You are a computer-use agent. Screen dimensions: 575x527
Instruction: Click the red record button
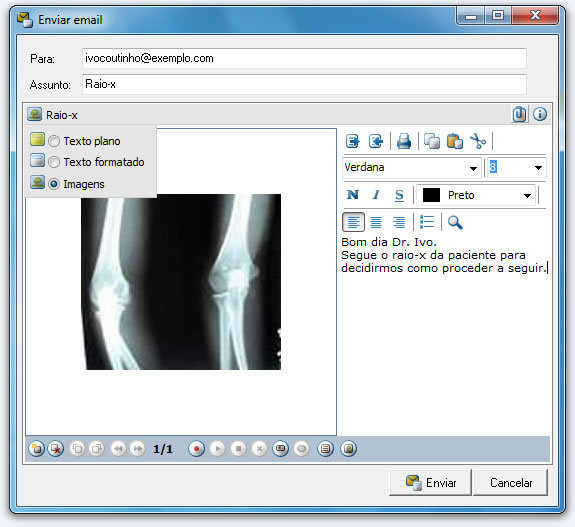coord(197,449)
